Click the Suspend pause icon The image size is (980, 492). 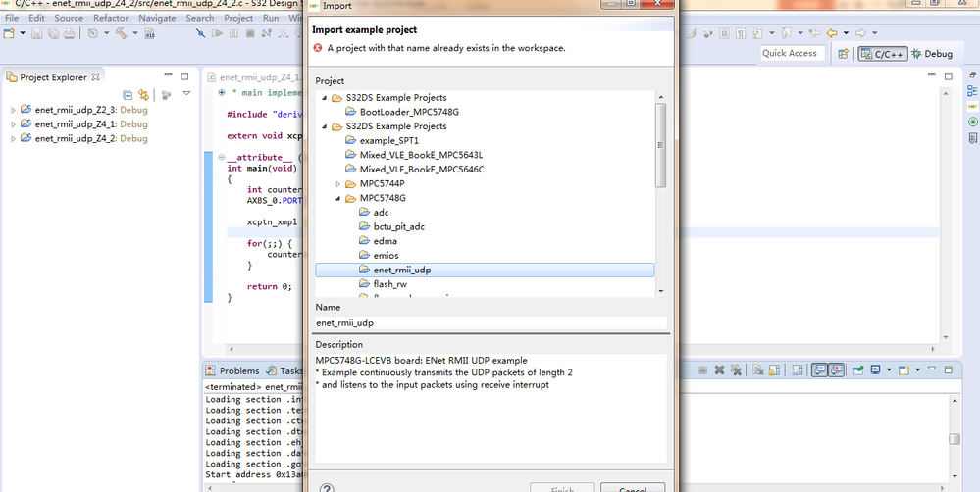[233, 33]
